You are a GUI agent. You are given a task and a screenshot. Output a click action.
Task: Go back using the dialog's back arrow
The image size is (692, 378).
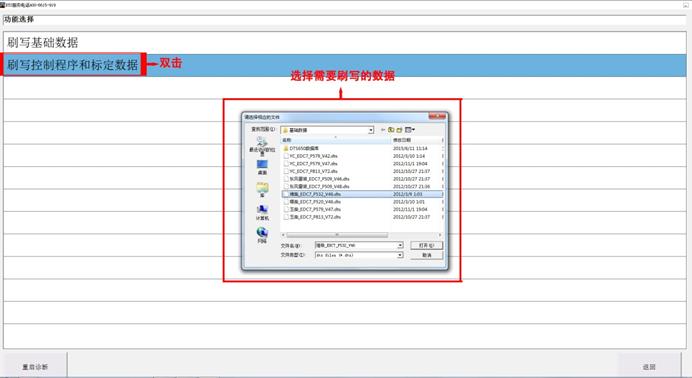tap(383, 130)
